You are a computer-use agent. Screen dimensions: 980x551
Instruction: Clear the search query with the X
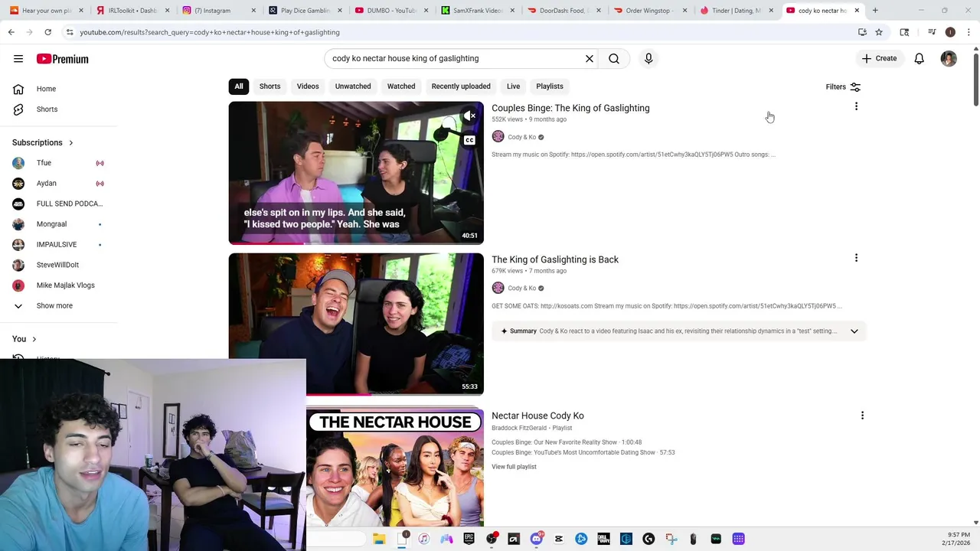click(590, 59)
